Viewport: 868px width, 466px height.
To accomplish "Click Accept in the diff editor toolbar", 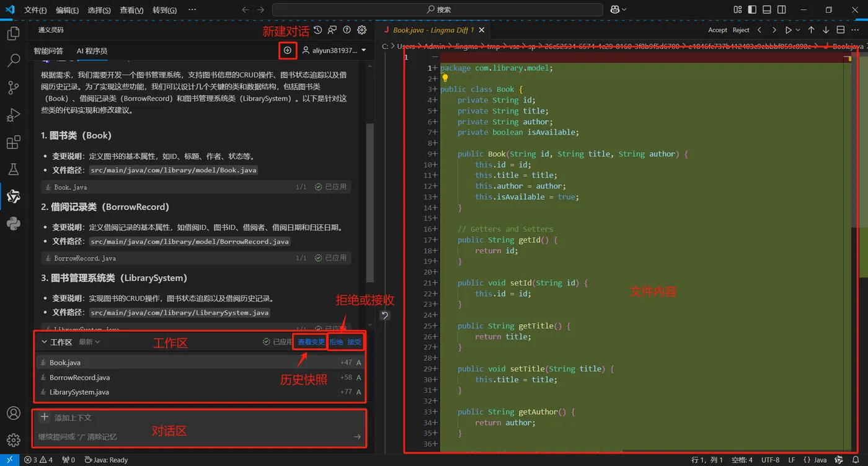I will (717, 30).
